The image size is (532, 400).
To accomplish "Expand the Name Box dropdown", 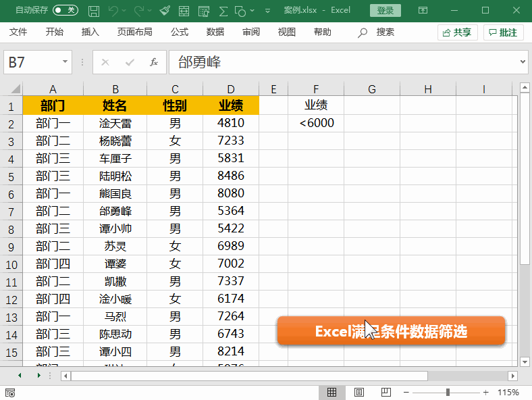I will [x=65, y=62].
